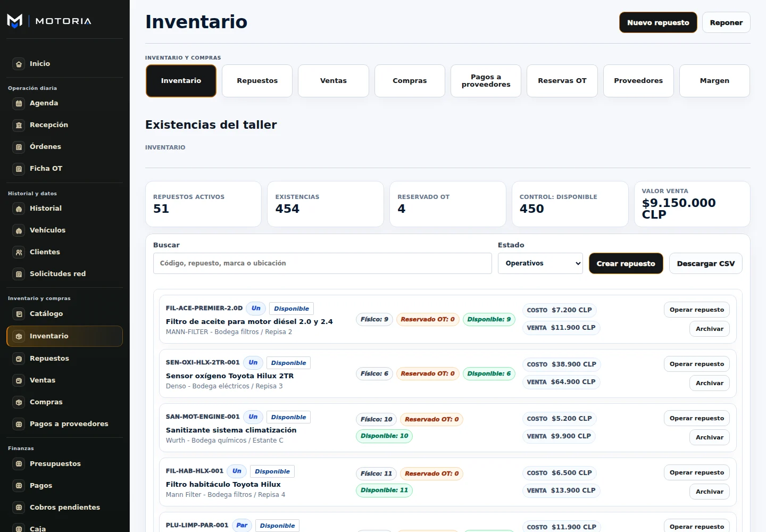Image resolution: width=766 pixels, height=532 pixels.
Task: Select the Inventario tab
Action: click(181, 81)
